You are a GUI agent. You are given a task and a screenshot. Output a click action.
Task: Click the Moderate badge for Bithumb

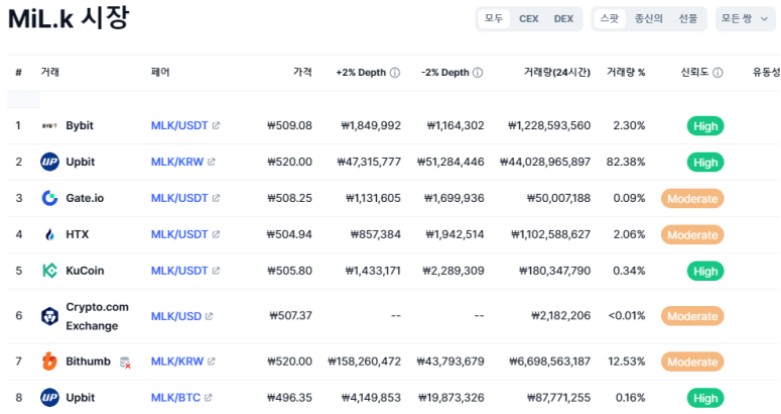pos(692,362)
